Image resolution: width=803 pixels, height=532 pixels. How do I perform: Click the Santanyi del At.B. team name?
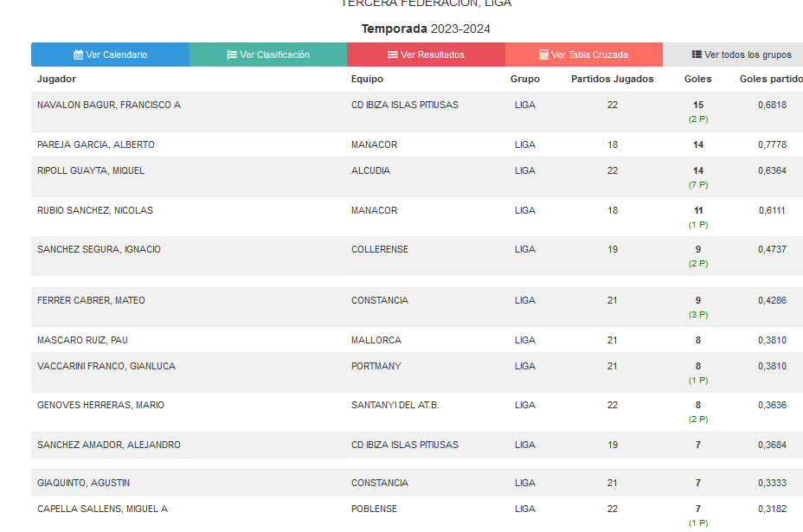[395, 405]
